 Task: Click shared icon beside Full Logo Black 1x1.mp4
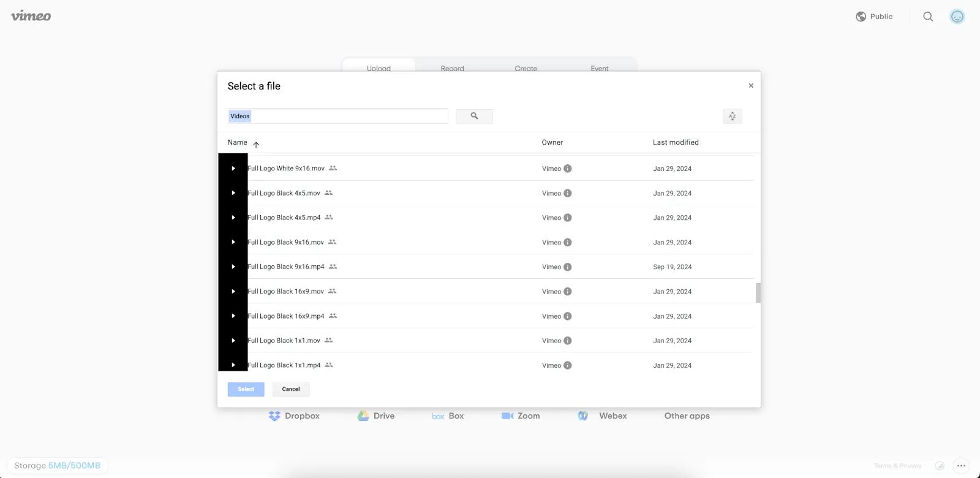(329, 365)
